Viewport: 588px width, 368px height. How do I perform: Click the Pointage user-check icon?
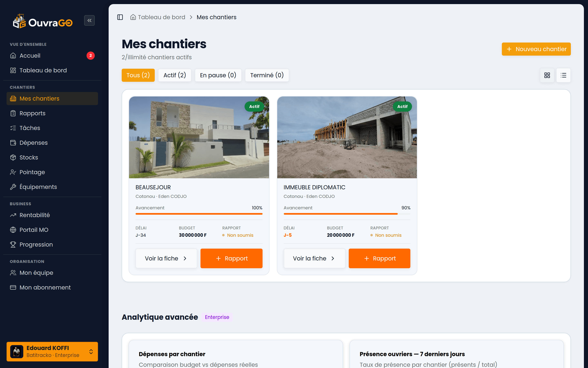(13, 172)
